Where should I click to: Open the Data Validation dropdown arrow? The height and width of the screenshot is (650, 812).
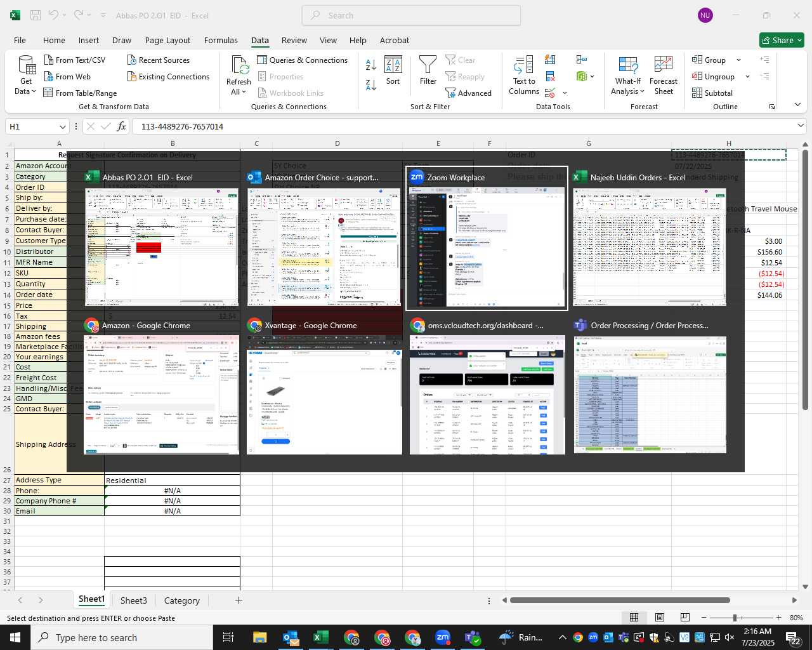point(565,93)
